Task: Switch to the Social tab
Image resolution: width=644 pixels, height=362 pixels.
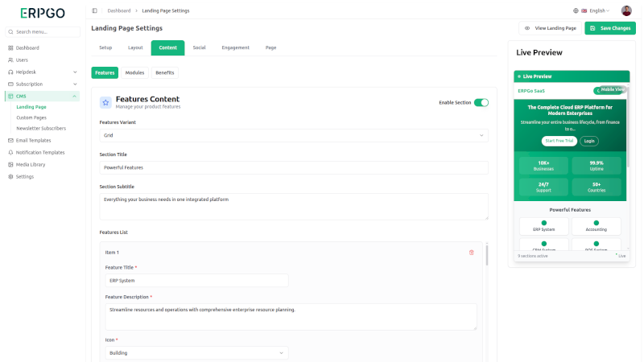Action: pyautogui.click(x=199, y=47)
